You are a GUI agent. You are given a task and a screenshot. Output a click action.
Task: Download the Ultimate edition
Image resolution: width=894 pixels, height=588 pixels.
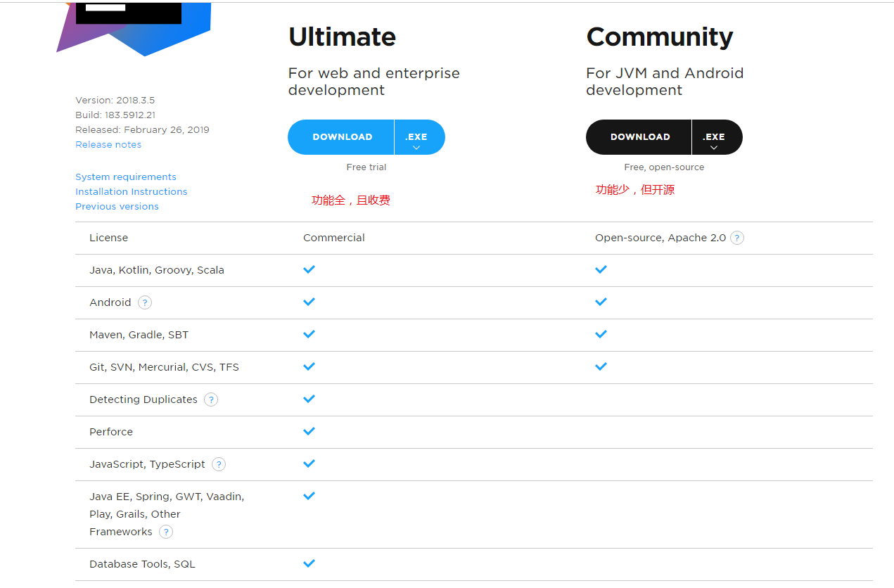341,137
